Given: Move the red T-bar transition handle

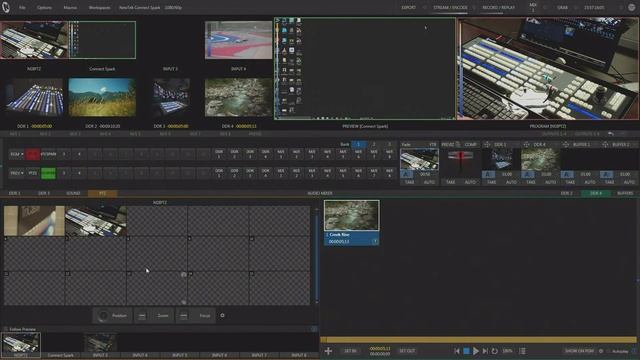Looking at the screenshot, I should [460, 156].
